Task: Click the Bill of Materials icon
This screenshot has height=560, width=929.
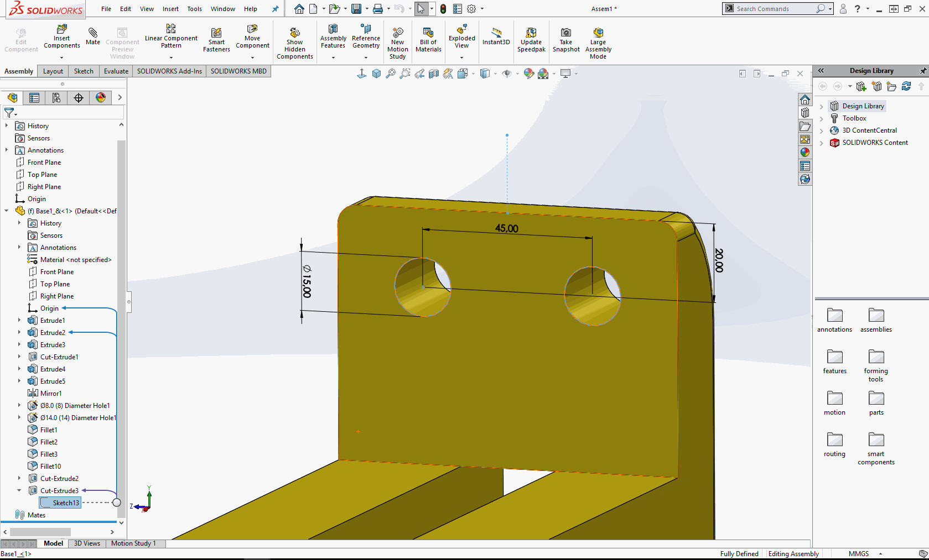Action: 428,33
